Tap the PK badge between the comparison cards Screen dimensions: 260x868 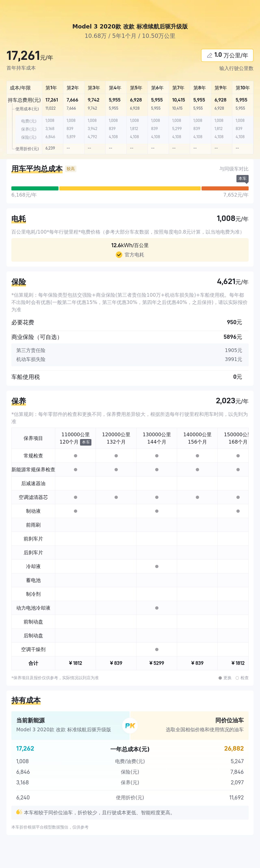point(130,725)
